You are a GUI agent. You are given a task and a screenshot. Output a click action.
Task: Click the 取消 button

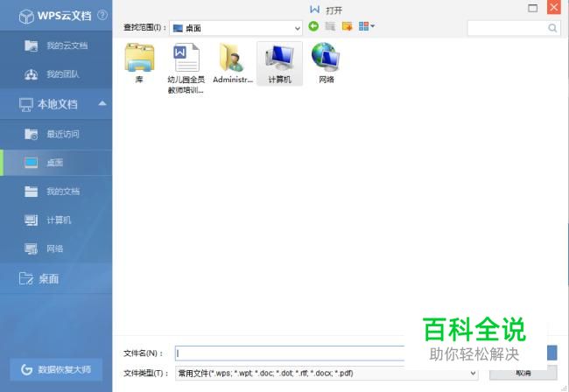coord(523,373)
